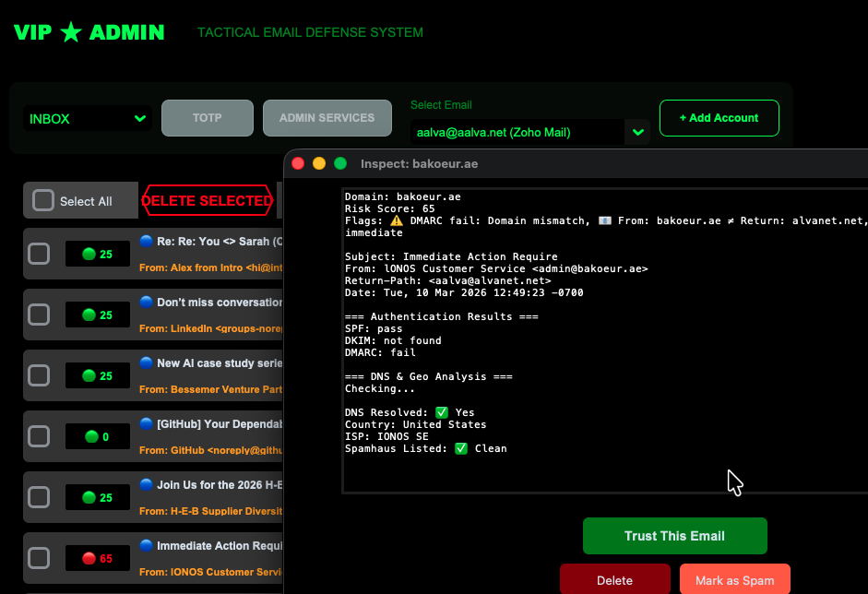Open the INBOX folder dropdown
Image resolution: width=868 pixels, height=594 pixels.
(88, 118)
